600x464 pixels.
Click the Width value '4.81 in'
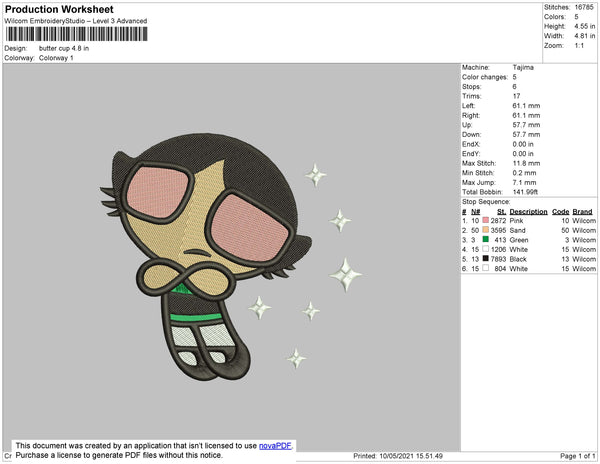click(585, 36)
